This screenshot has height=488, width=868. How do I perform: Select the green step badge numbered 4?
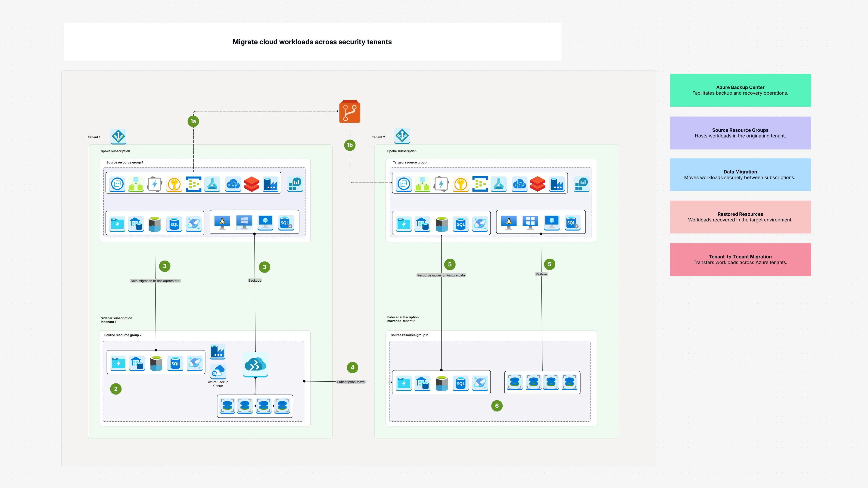pyautogui.click(x=352, y=367)
